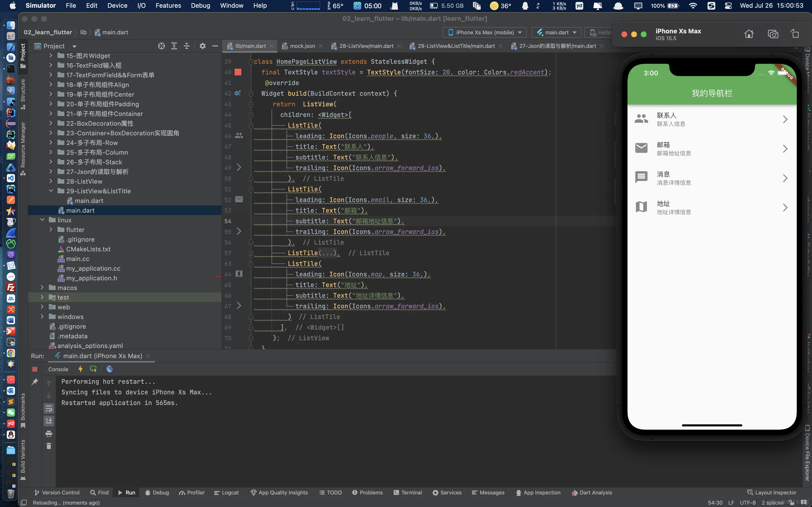Click the locate current file target icon
The width and height of the screenshot is (812, 507).
pyautogui.click(x=161, y=46)
